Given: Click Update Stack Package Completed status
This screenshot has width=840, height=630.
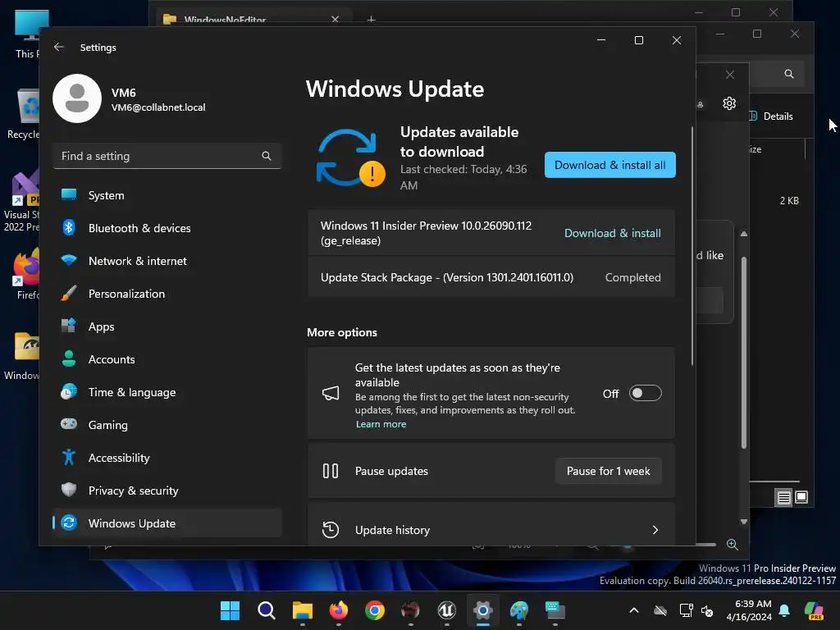Looking at the screenshot, I should coord(632,277).
